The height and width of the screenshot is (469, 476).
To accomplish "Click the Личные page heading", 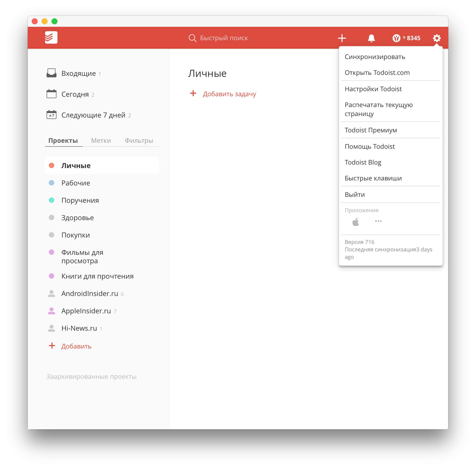I will (x=207, y=73).
